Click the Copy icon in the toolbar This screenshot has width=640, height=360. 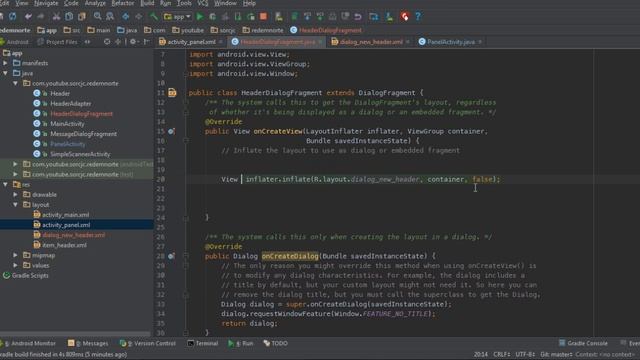[x=69, y=17]
